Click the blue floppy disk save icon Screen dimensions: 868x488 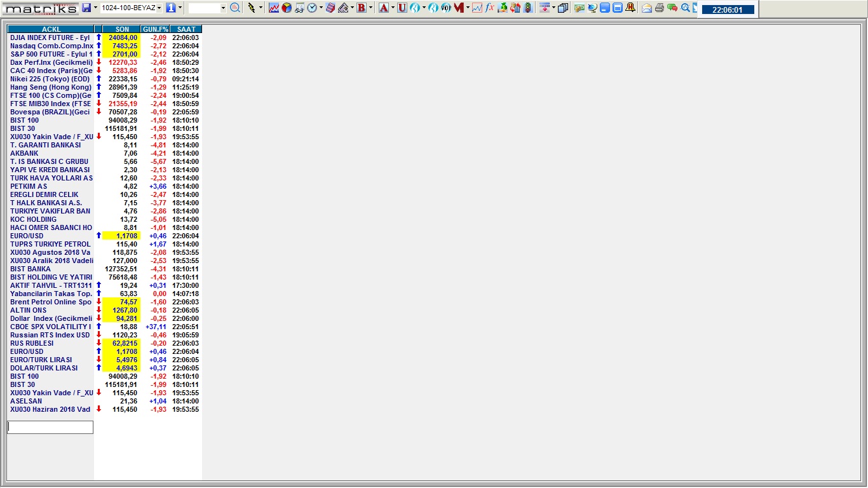coord(86,8)
